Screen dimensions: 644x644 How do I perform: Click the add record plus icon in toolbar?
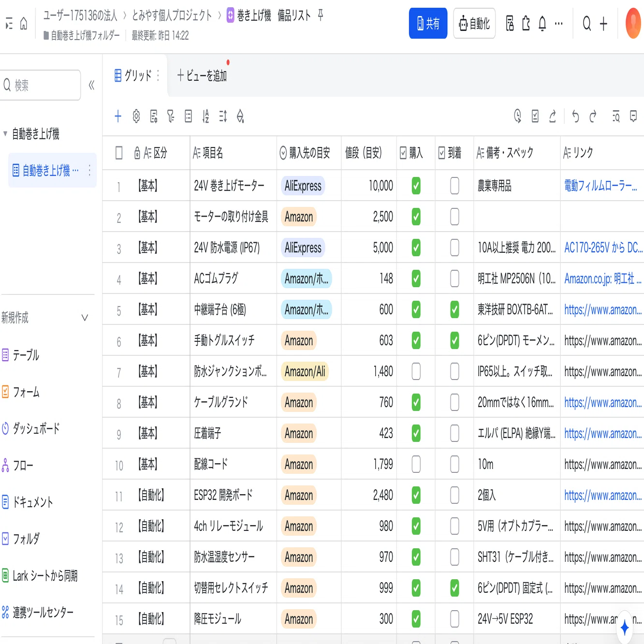(118, 116)
